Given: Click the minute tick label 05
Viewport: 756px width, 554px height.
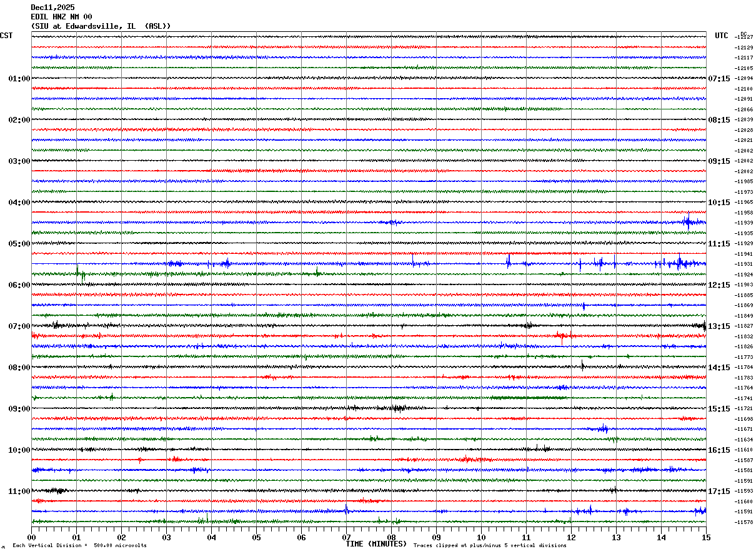Looking at the screenshot, I should pyautogui.click(x=257, y=537).
